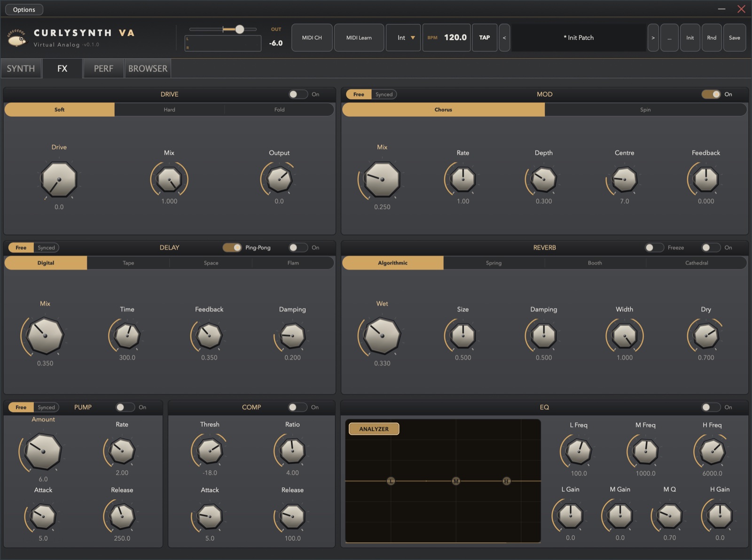This screenshot has width=752, height=560.
Task: Click the Delay Feedback knob
Action: click(209, 336)
